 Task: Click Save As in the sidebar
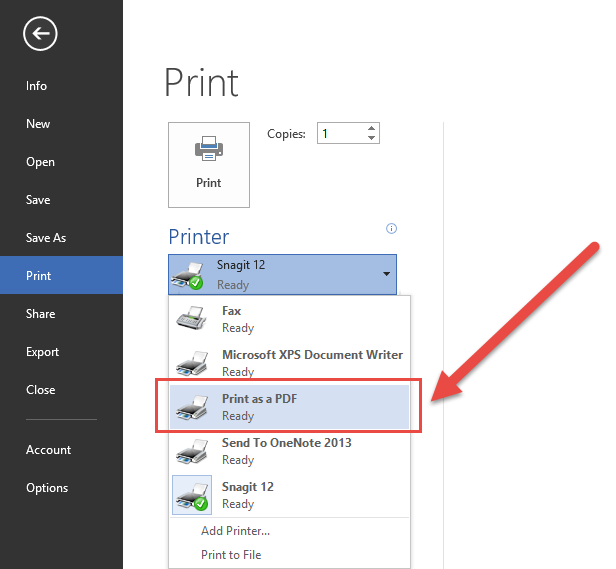pos(61,237)
